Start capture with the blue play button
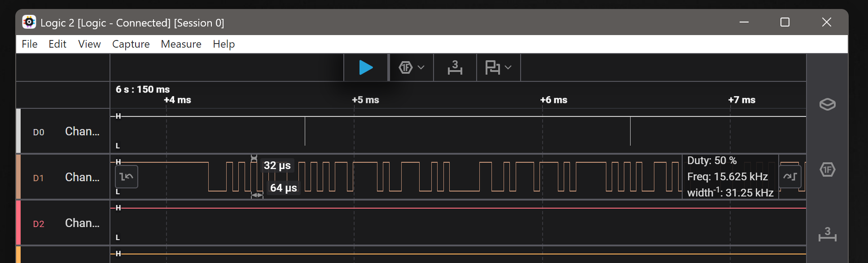This screenshot has width=868, height=263. 366,67
